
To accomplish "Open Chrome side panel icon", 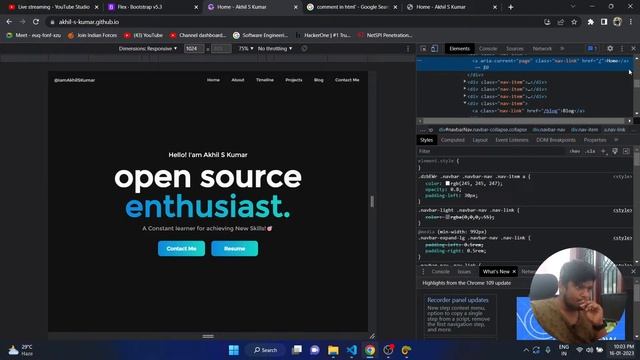I will (x=604, y=22).
